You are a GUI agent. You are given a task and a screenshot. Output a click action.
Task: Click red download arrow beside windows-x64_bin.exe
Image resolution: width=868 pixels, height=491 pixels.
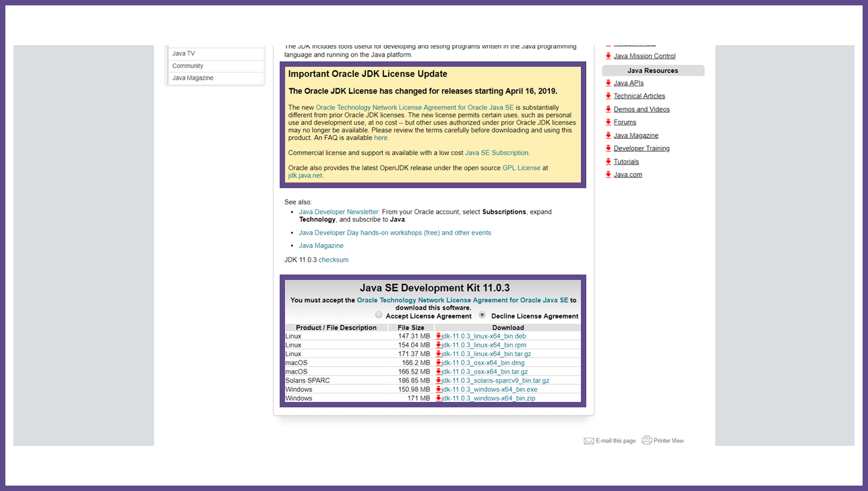tap(438, 389)
